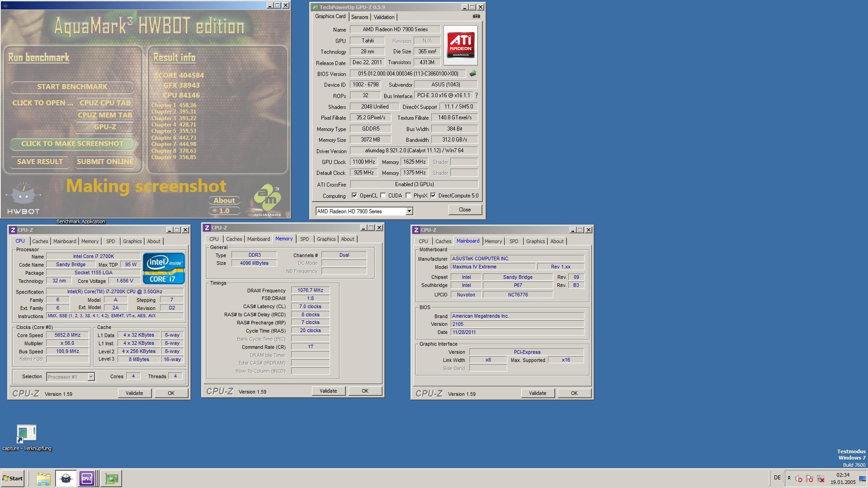Click the Maximus IV Extreme model field
This screenshot has height=488, width=868.
pos(493,267)
